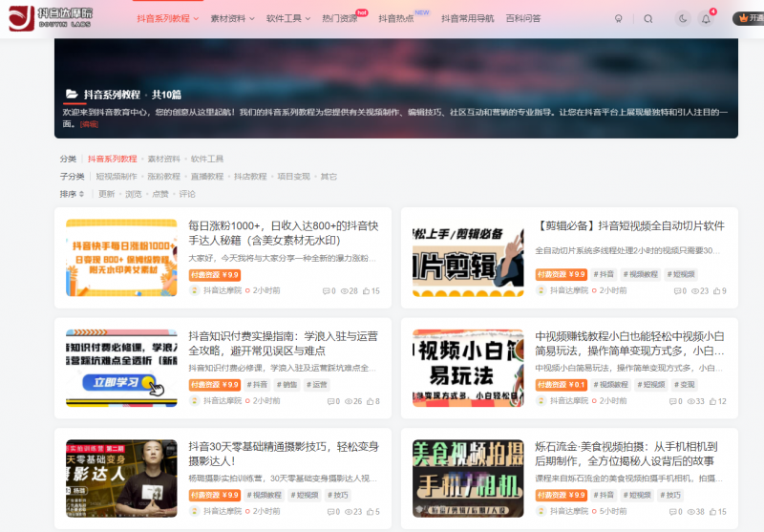This screenshot has height=532, width=764.
Task: Open the notification bell icon
Action: [x=706, y=18]
